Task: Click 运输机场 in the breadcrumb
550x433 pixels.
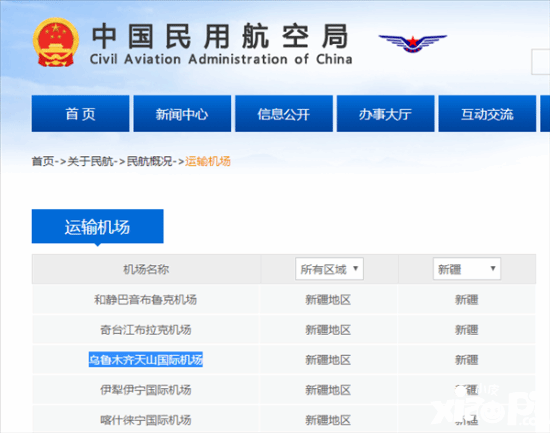Action: pos(208,161)
